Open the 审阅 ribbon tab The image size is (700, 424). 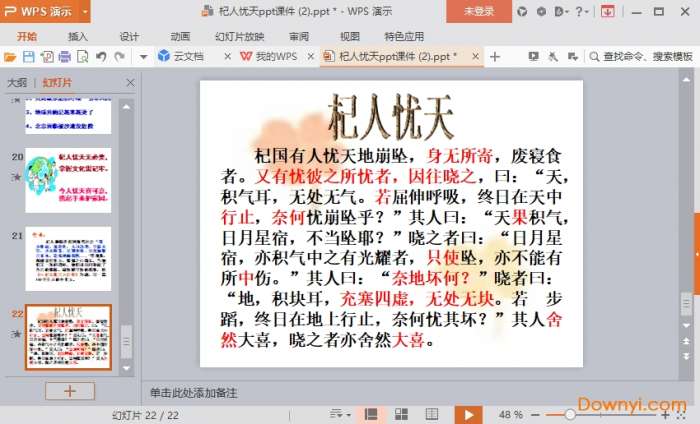point(299,37)
